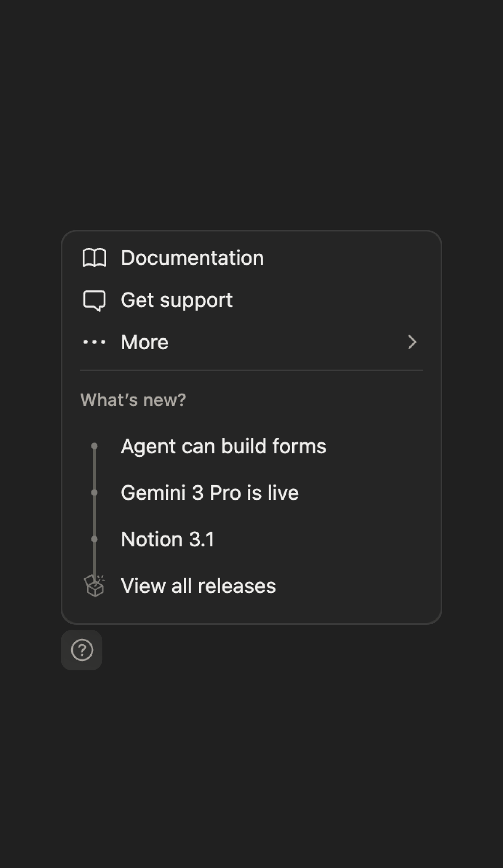503x868 pixels.
Task: Expand the More submenu chevron arrow
Action: coord(412,342)
